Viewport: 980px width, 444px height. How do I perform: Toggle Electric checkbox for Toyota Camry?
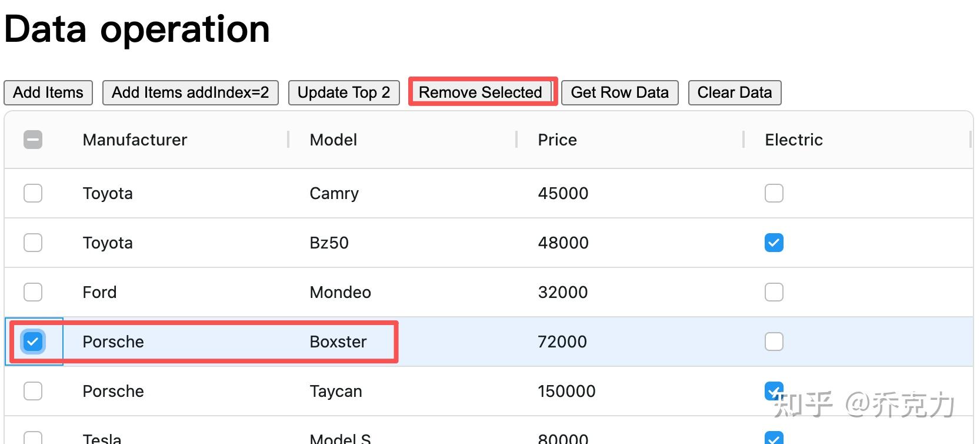pos(774,193)
